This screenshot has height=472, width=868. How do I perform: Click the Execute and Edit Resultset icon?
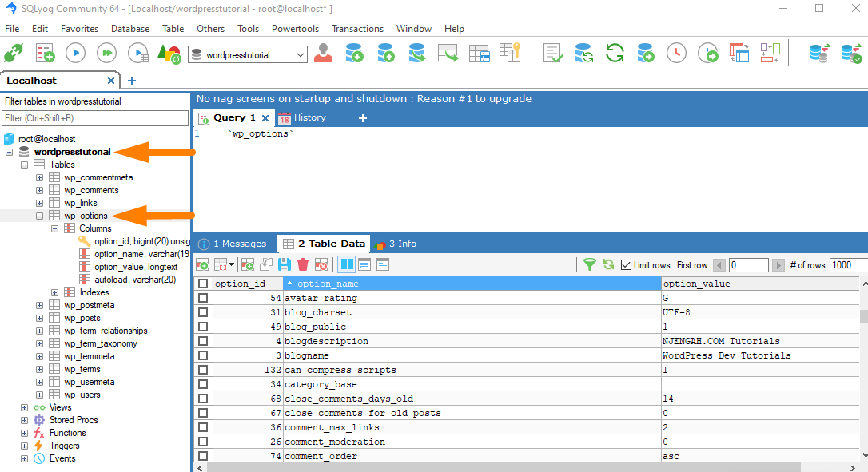(x=138, y=54)
